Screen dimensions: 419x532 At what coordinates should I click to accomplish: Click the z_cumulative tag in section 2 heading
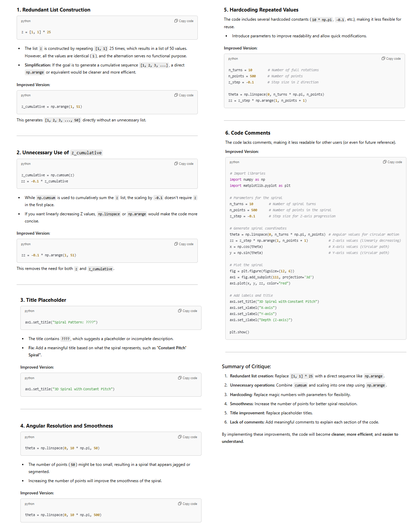(x=87, y=153)
